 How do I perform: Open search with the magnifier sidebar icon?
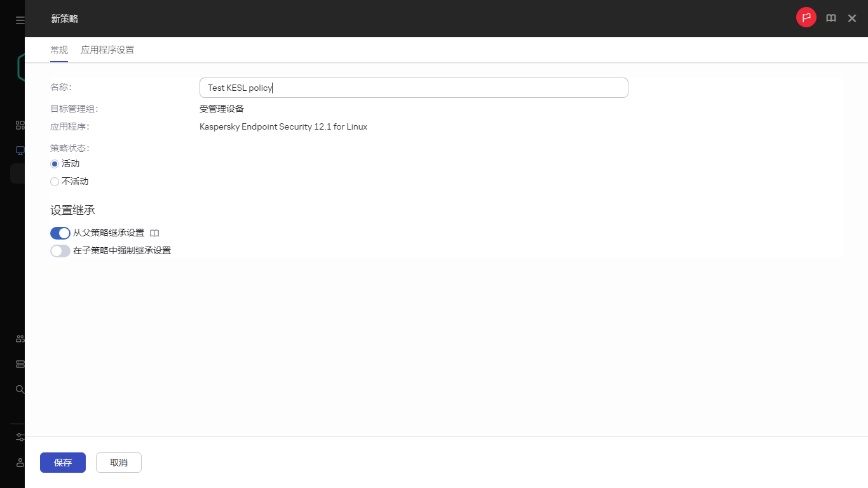click(x=19, y=389)
